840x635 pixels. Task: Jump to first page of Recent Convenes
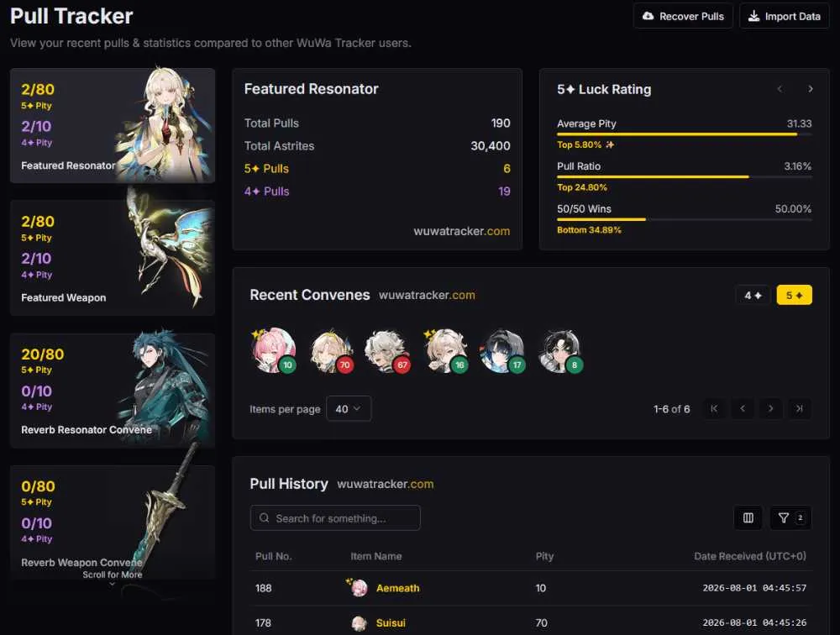click(x=714, y=408)
